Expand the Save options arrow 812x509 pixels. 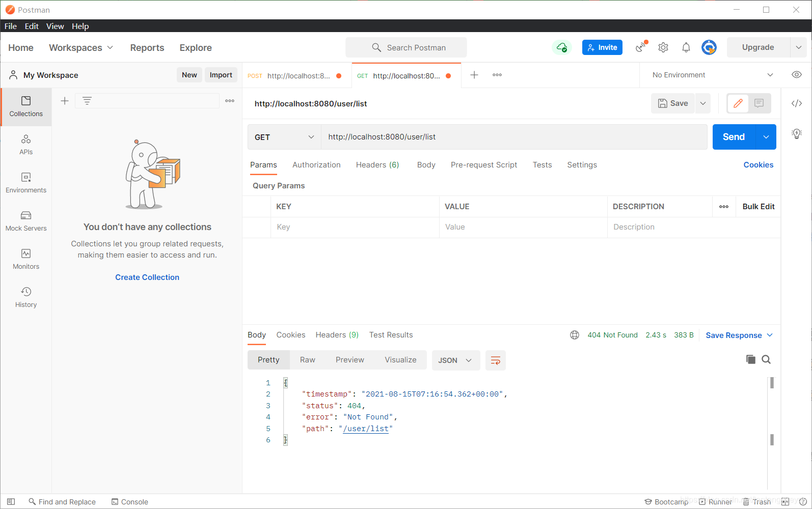(703, 103)
